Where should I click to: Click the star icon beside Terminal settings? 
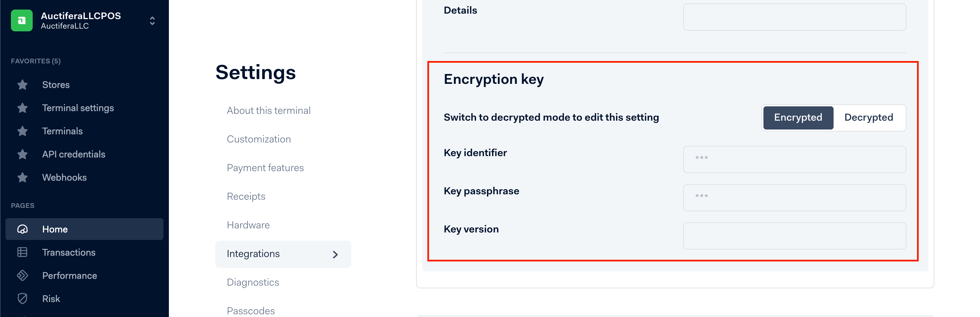click(22, 108)
